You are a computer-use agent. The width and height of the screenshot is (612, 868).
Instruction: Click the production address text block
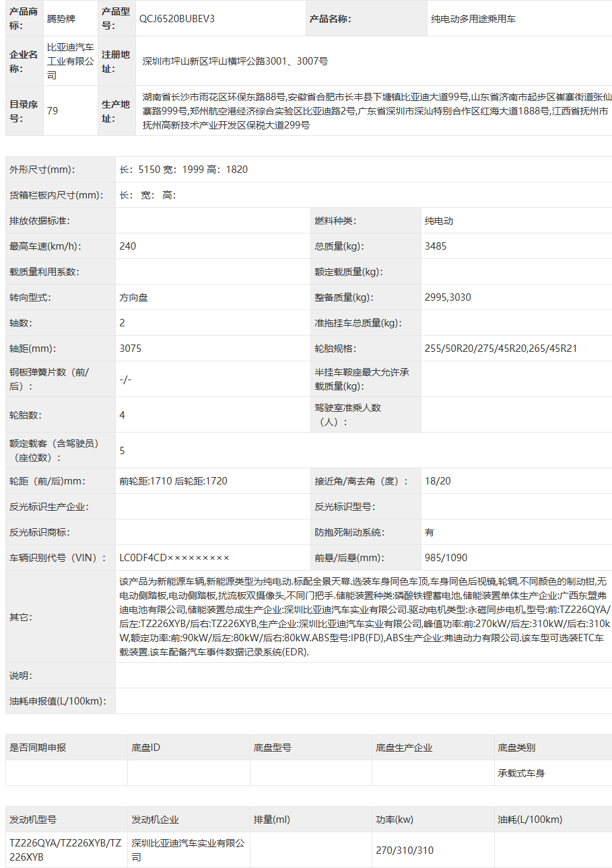[x=377, y=110]
